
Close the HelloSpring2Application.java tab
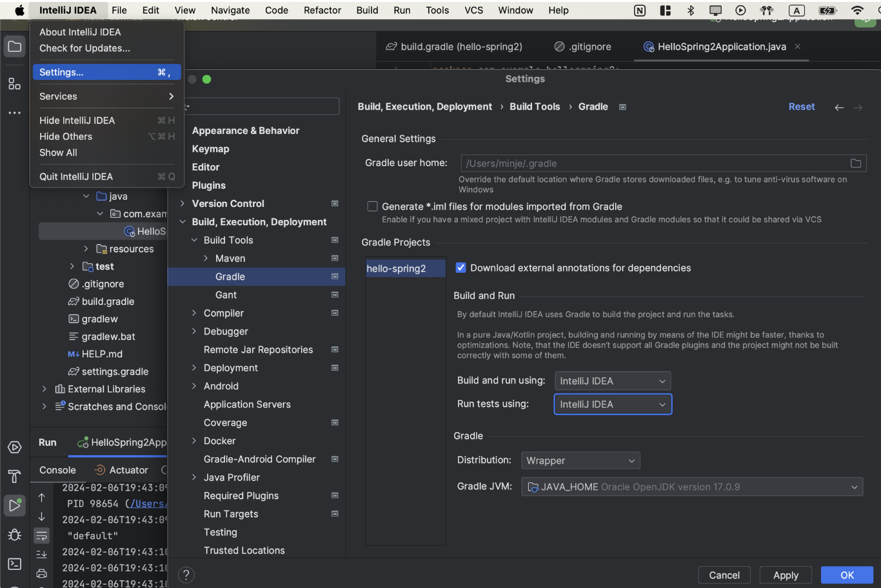tap(798, 46)
